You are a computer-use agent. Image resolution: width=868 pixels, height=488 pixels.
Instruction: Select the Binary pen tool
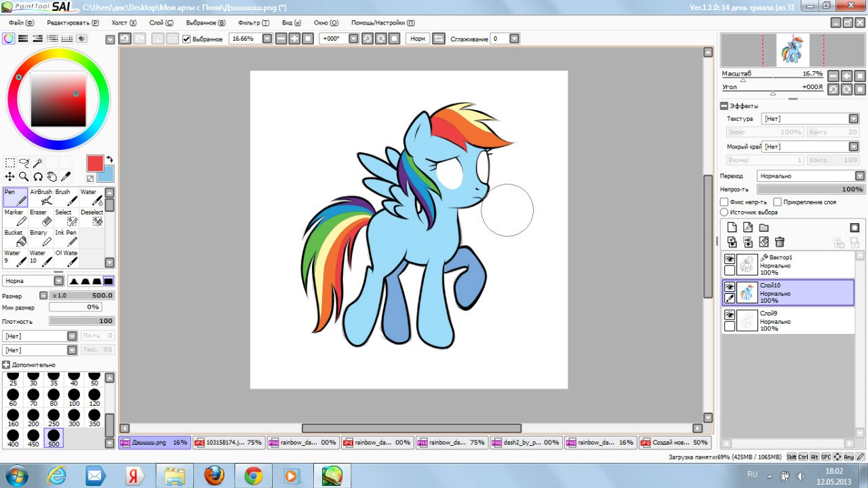tap(41, 238)
